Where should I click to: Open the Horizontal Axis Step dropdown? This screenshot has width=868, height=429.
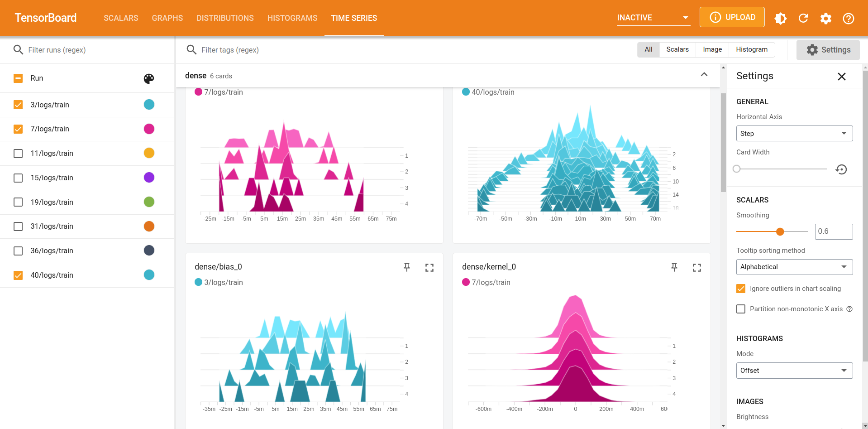click(x=794, y=134)
